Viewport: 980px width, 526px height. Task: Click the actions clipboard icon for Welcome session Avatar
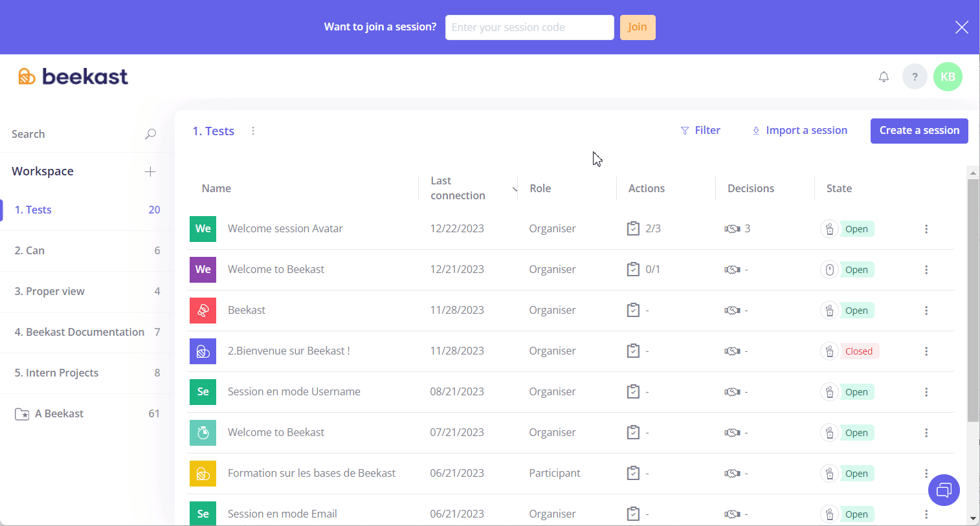tap(633, 228)
